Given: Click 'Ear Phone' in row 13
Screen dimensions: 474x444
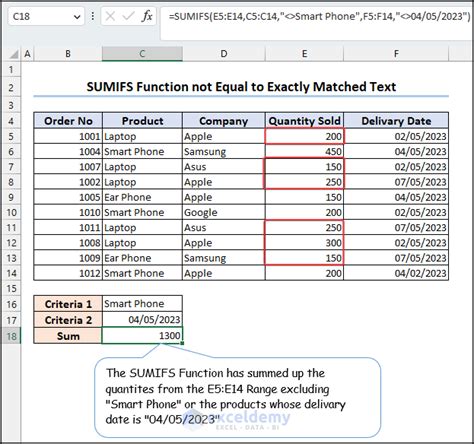Looking at the screenshot, I should (x=142, y=258).
